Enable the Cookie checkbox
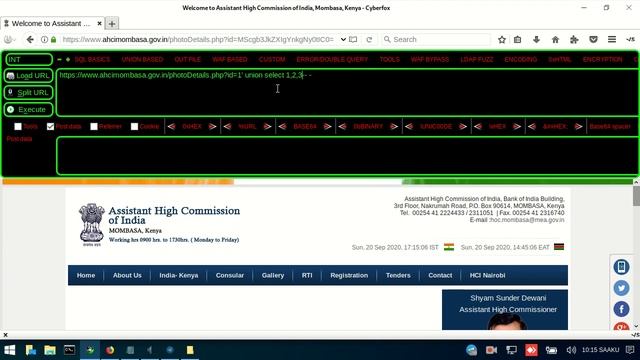The image size is (640, 360). [x=134, y=127]
